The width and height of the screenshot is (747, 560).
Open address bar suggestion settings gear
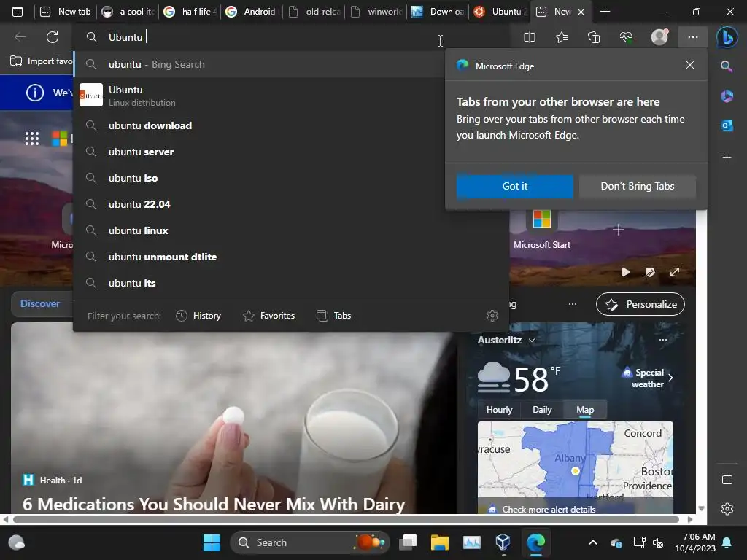pyautogui.click(x=492, y=315)
